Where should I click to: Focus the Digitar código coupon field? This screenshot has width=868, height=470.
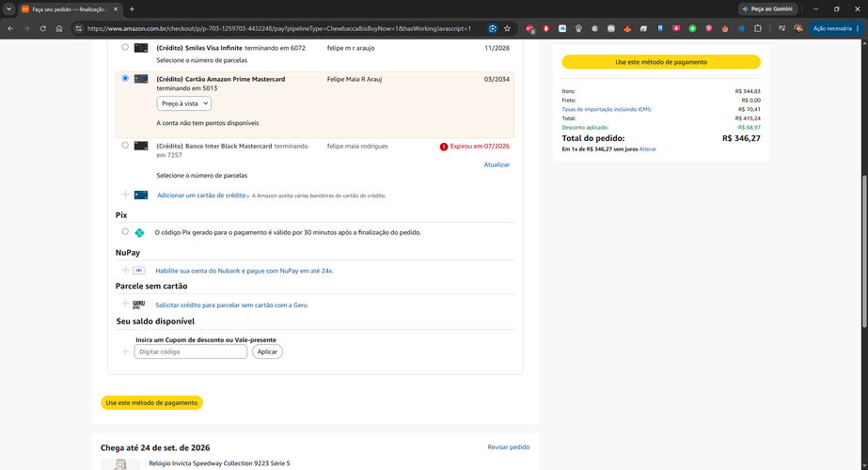[190, 352]
